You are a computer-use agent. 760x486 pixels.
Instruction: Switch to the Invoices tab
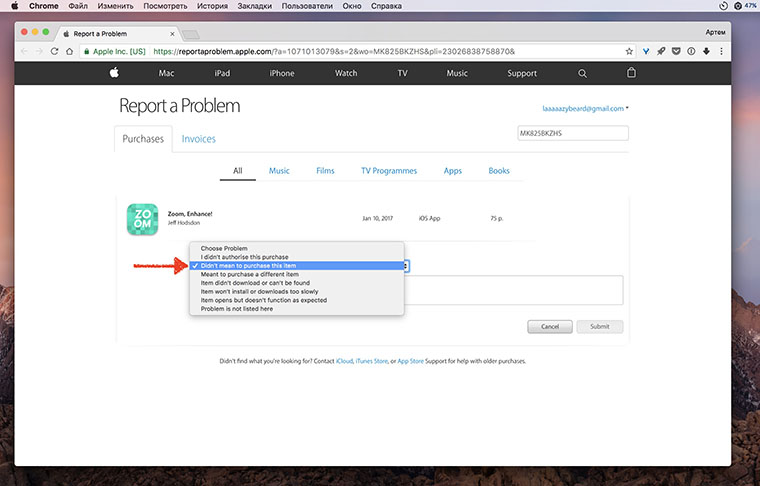pyautogui.click(x=198, y=139)
